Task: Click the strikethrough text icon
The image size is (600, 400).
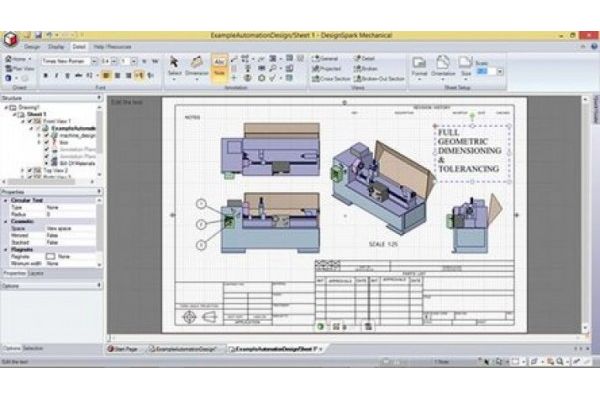Action: pyautogui.click(x=78, y=75)
